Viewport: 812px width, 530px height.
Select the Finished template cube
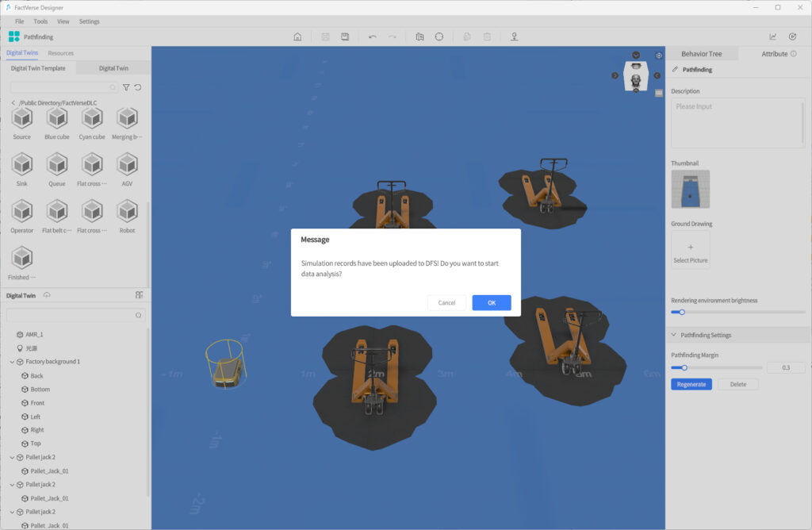tap(21, 259)
